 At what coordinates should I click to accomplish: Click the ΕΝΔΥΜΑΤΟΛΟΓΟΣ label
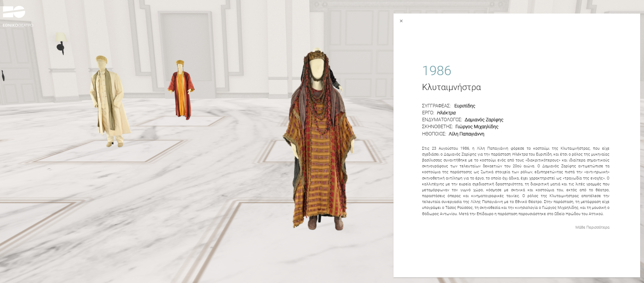(x=442, y=120)
